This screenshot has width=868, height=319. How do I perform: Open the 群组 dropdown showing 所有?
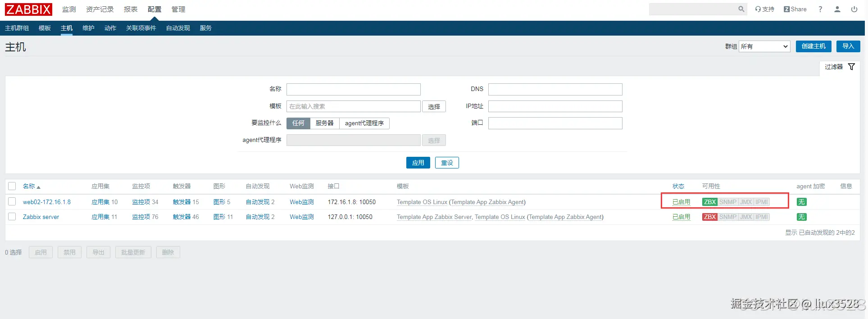click(x=764, y=46)
